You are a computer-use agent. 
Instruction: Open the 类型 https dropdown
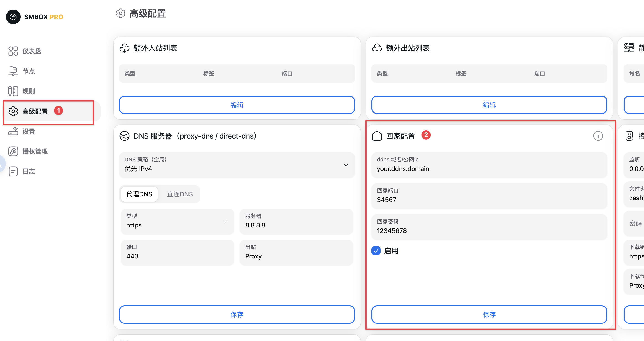tap(177, 221)
